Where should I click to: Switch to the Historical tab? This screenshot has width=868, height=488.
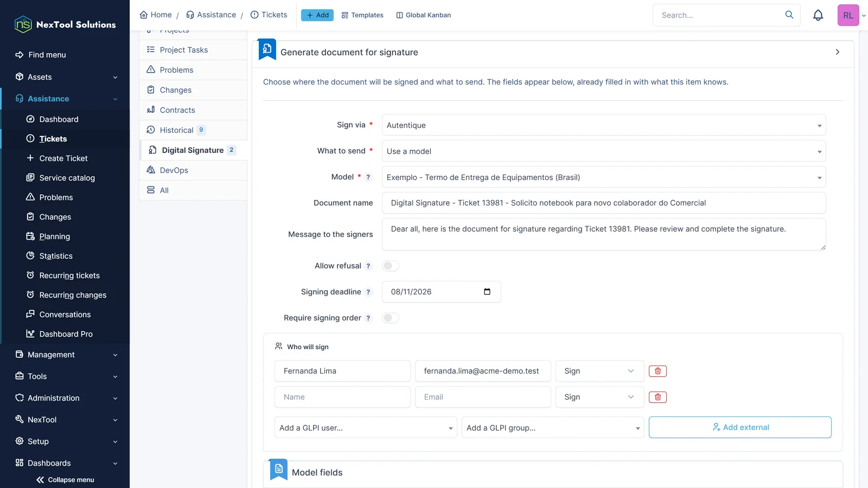point(193,130)
